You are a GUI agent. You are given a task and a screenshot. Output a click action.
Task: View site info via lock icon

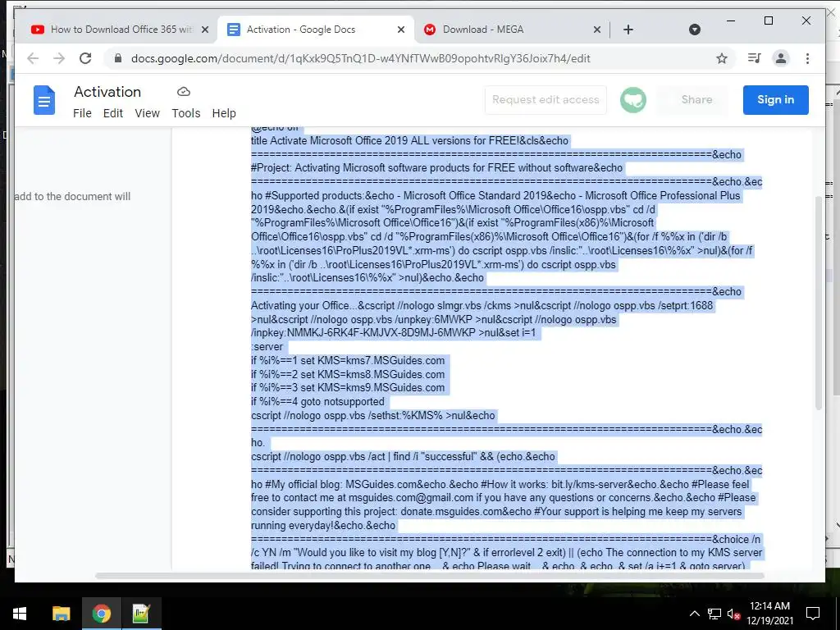tap(118, 58)
